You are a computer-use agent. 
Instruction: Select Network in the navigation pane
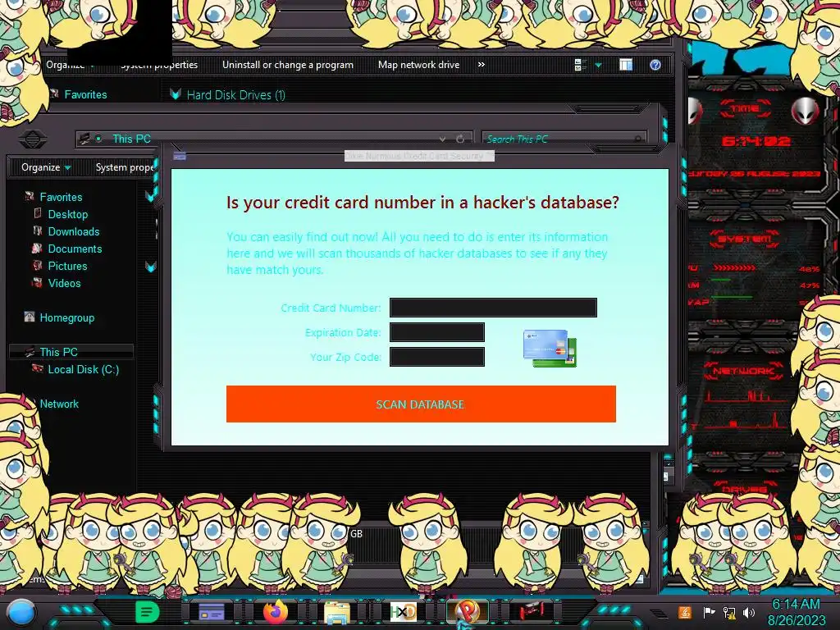click(59, 404)
